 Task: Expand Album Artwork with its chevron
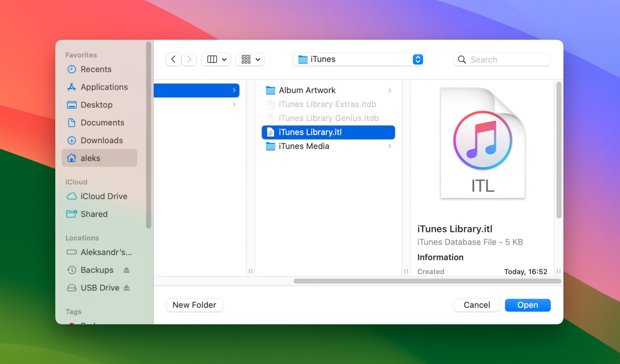coord(390,90)
